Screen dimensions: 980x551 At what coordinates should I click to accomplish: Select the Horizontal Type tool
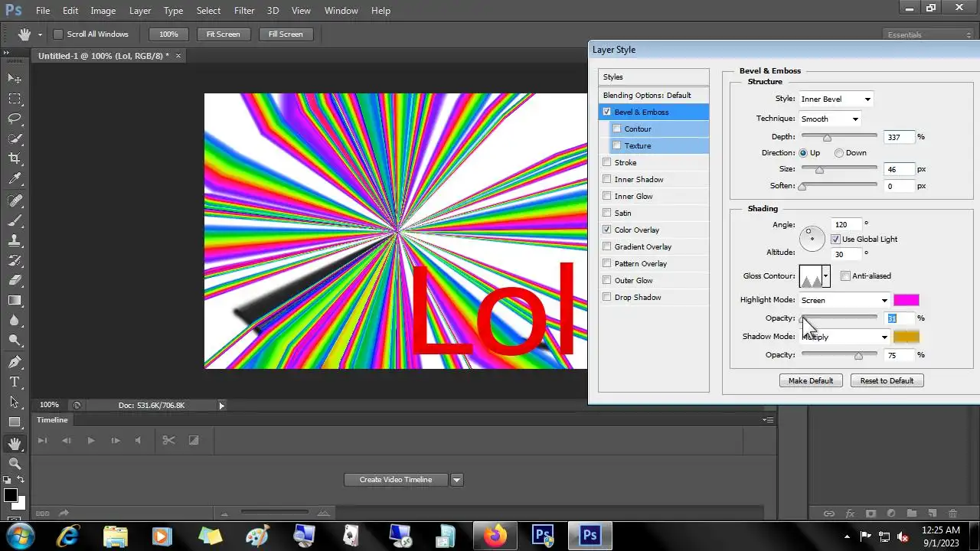(x=15, y=382)
